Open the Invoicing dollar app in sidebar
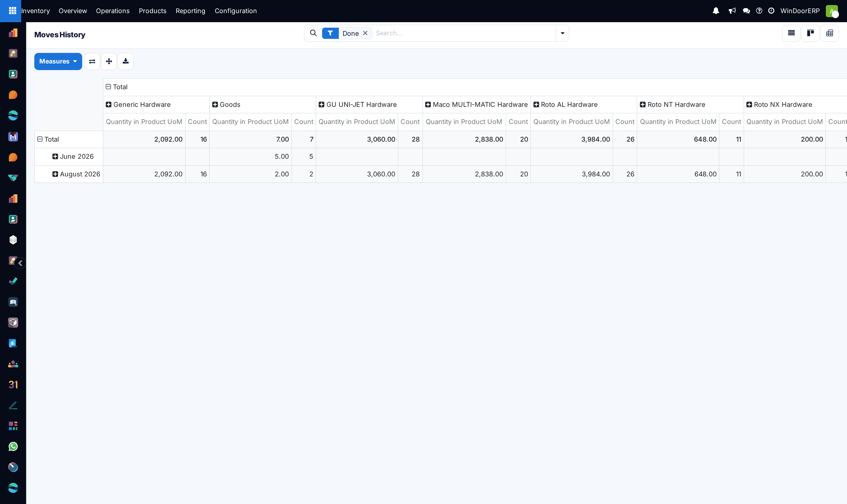 point(13,343)
